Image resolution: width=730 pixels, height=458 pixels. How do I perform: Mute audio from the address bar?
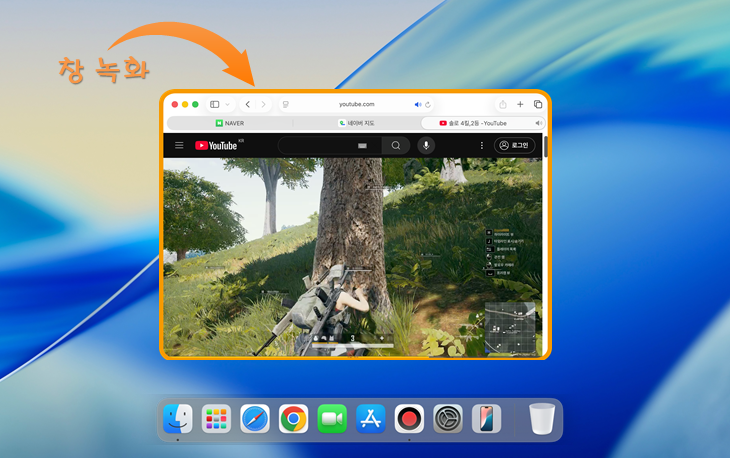tap(418, 104)
